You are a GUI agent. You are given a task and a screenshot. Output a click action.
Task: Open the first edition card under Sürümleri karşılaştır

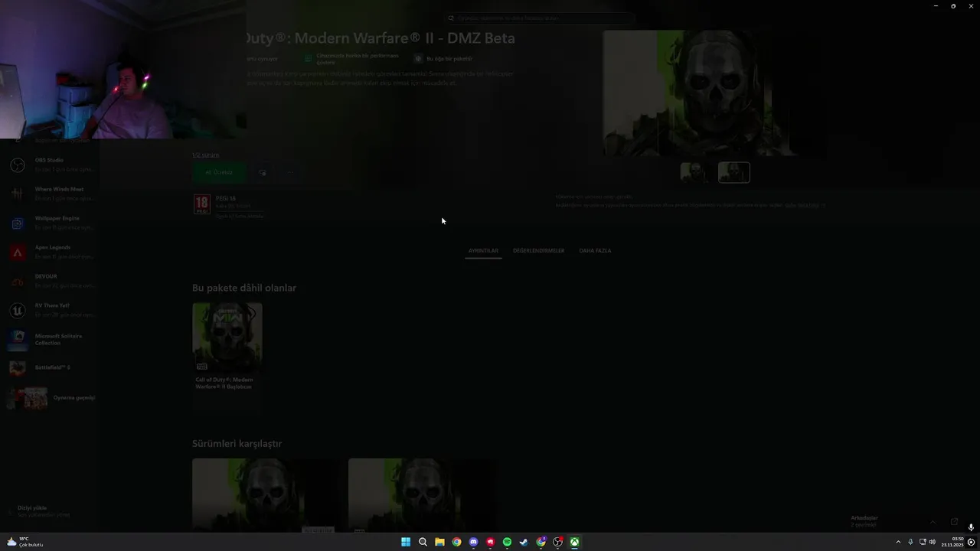[x=264, y=494]
